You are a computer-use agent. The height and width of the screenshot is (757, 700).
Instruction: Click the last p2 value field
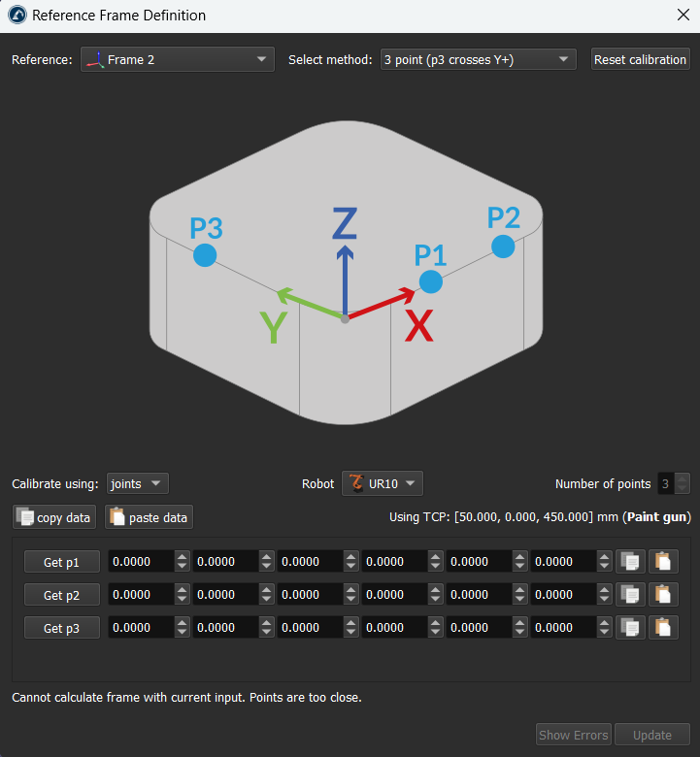[562, 594]
